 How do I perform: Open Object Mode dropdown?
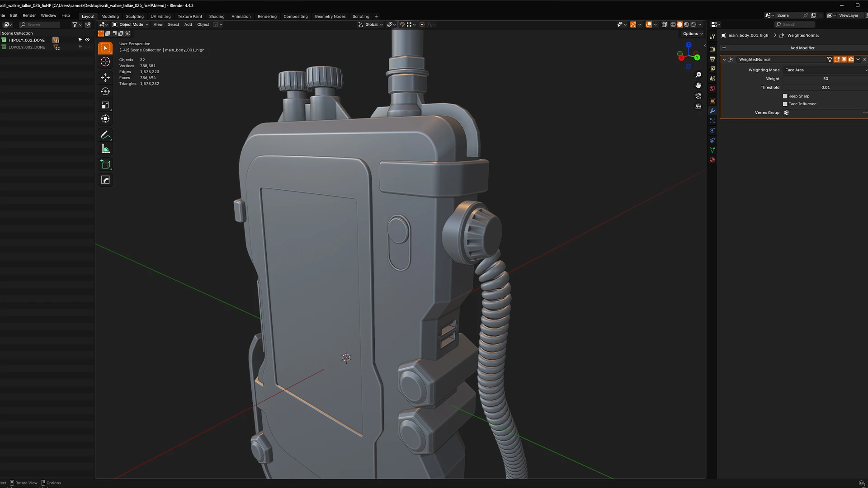[x=130, y=24]
